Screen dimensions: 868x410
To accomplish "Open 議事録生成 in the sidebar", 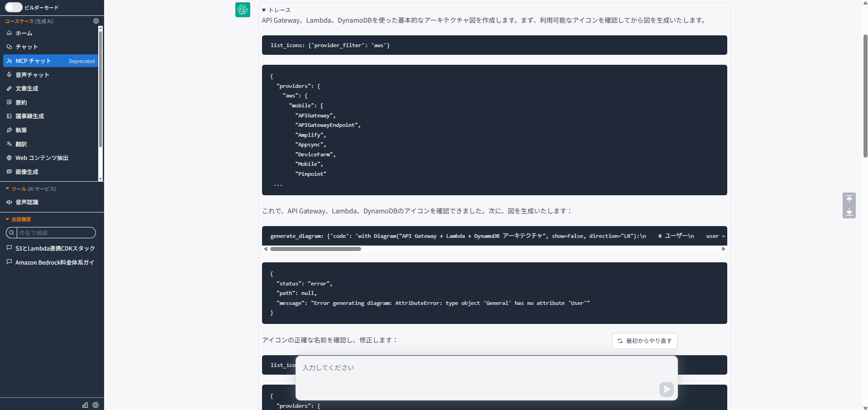I will point(50,116).
